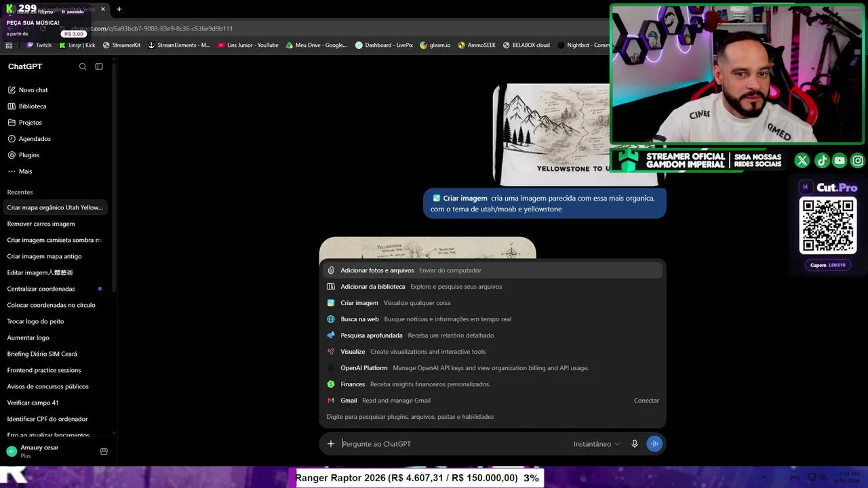This screenshot has width=868, height=488.
Task: Click the 'Criar imagem' tag in the sent message
Action: pos(460,199)
